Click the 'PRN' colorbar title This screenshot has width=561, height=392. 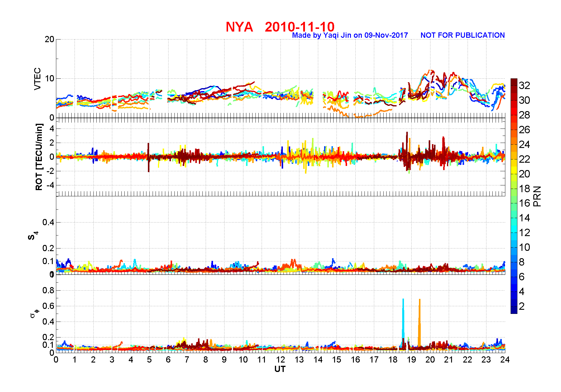coord(537,196)
